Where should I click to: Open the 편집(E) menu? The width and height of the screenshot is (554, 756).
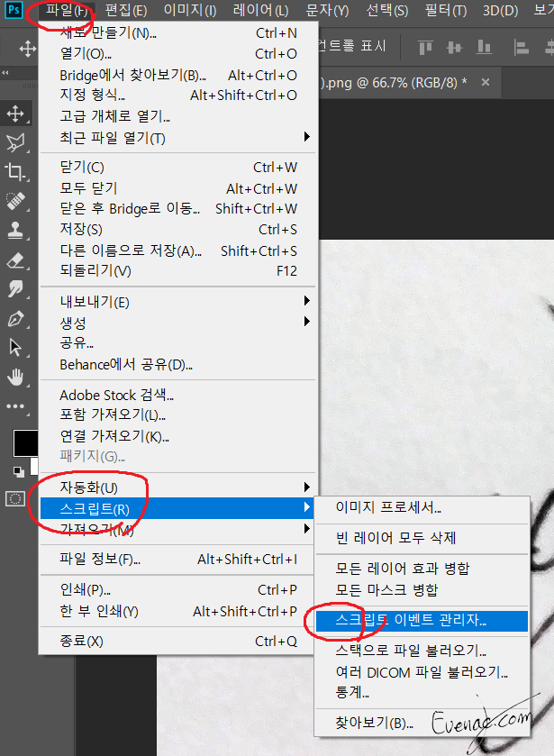[x=126, y=10]
